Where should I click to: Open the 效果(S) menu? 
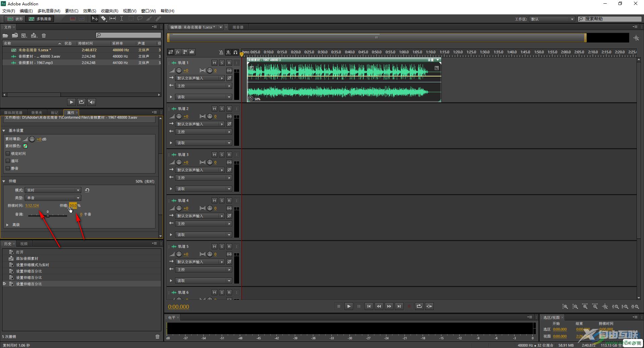coord(90,11)
